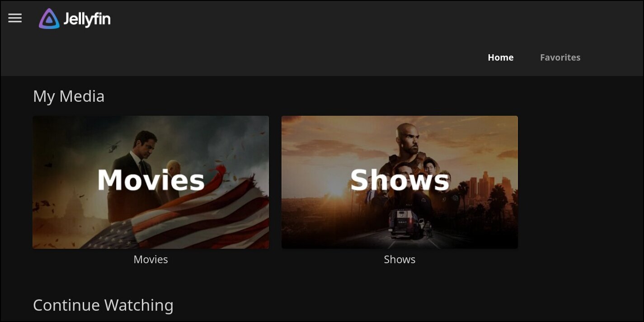Select the Home tab
The image size is (644, 322).
click(x=500, y=57)
